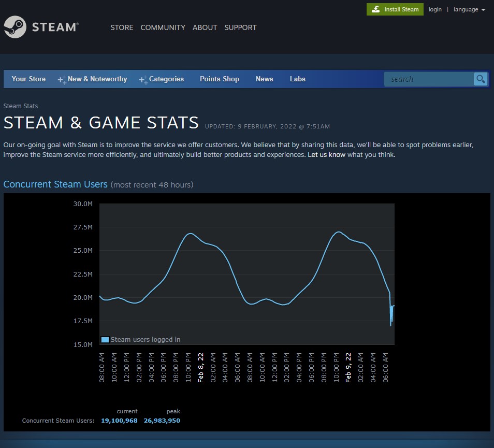
Task: Click the 22.5M y-axis label
Action: click(83, 274)
